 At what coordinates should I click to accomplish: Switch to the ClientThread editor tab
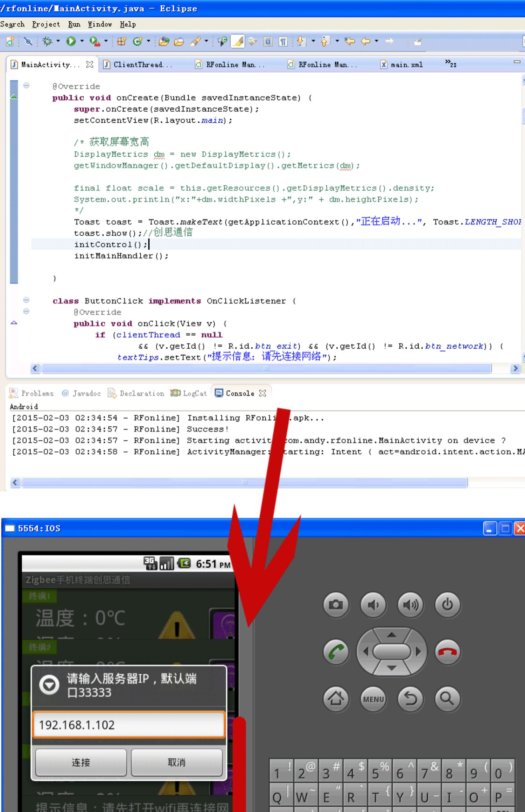pyautogui.click(x=138, y=64)
